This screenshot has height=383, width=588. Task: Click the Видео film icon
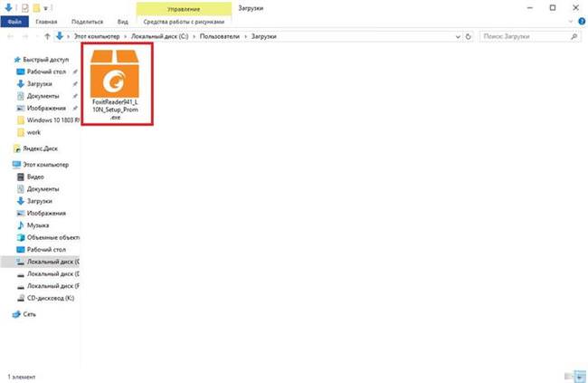(x=21, y=177)
